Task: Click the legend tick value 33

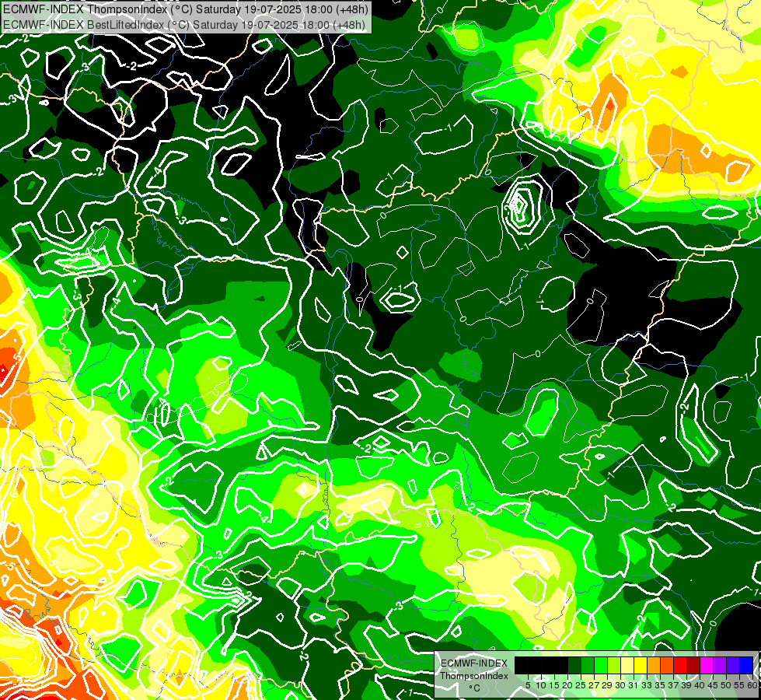Action: pyautogui.click(x=647, y=685)
